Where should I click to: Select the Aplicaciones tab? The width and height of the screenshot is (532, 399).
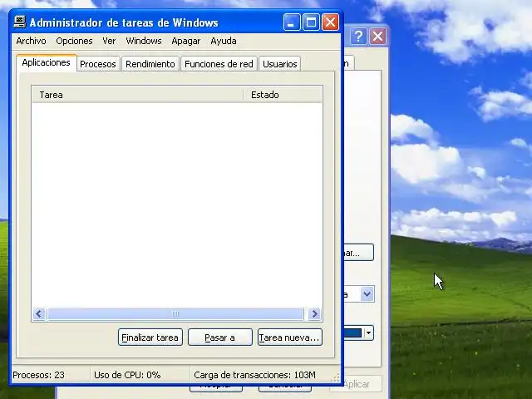(x=47, y=63)
